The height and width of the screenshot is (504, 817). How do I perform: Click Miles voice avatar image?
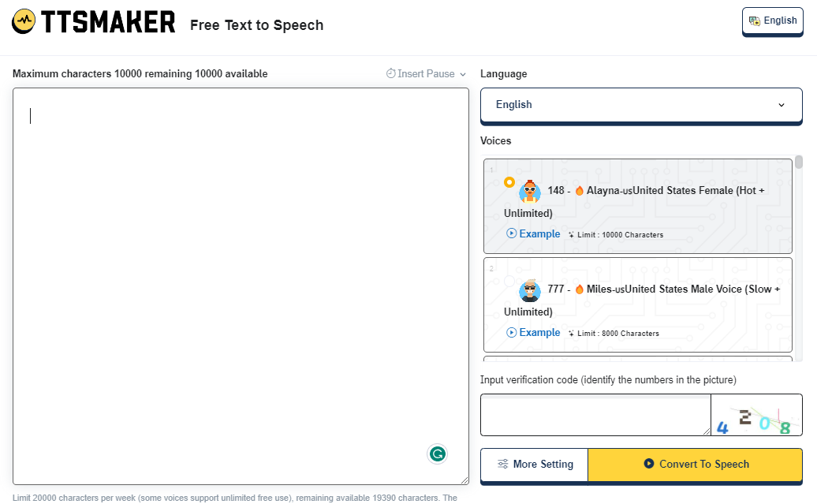530,290
